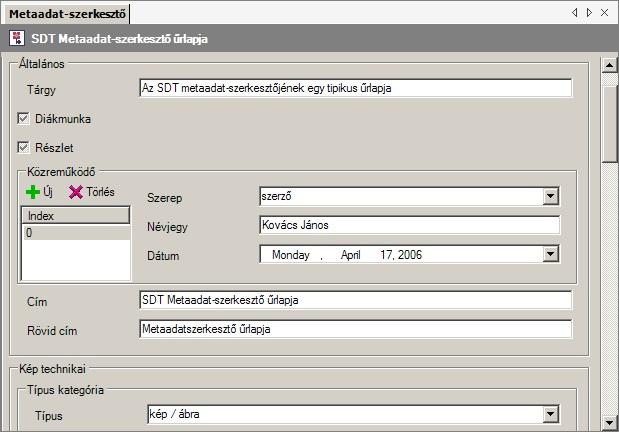
Task: Click Monday in the Dátum field
Action: point(291,255)
